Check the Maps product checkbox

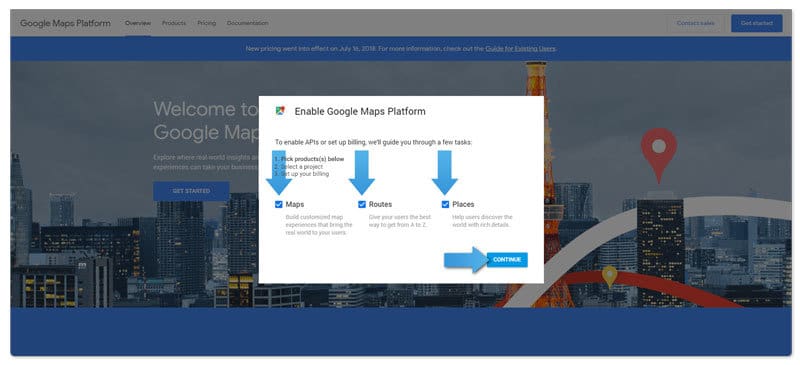279,204
